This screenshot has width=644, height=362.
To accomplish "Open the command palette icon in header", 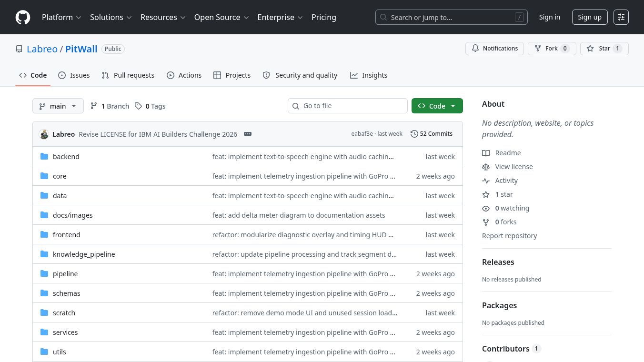I will 621,17.
